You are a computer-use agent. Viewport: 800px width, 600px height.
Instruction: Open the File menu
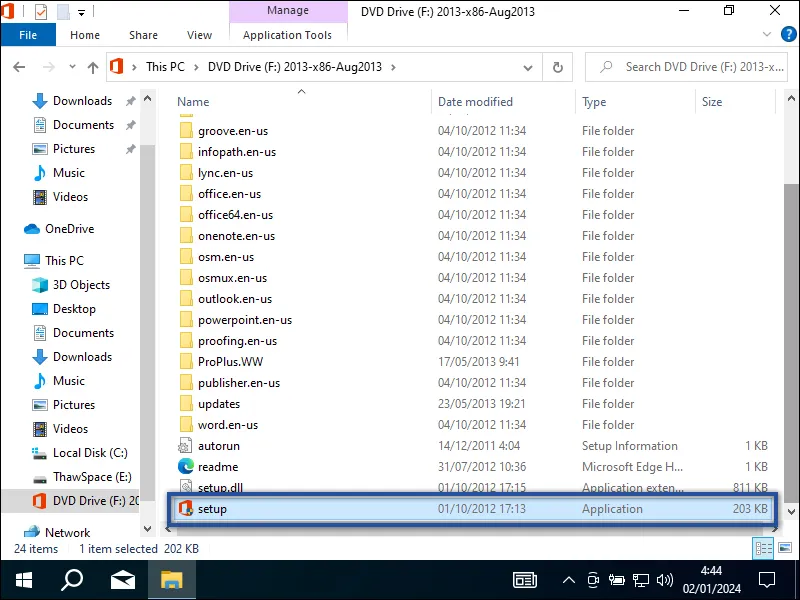coord(28,34)
